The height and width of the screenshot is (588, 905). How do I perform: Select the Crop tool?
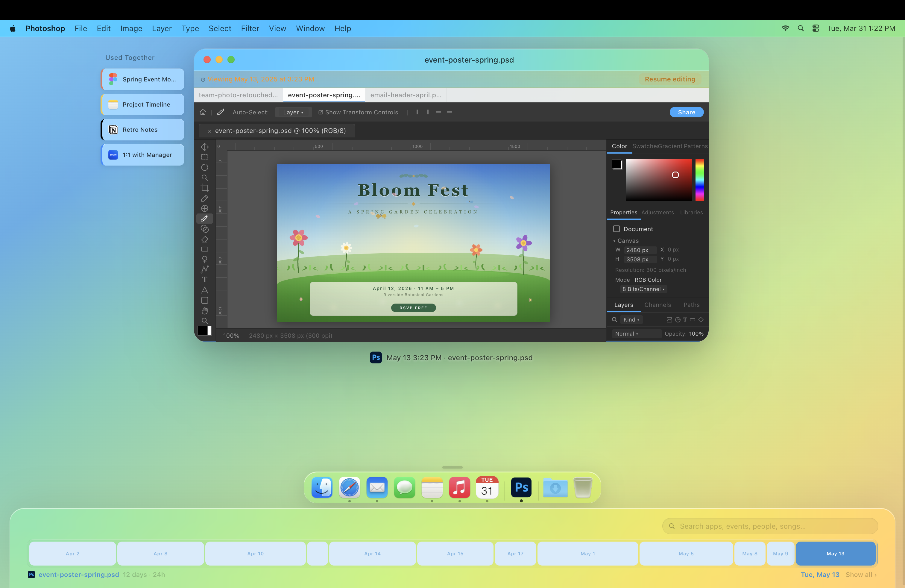pyautogui.click(x=205, y=188)
